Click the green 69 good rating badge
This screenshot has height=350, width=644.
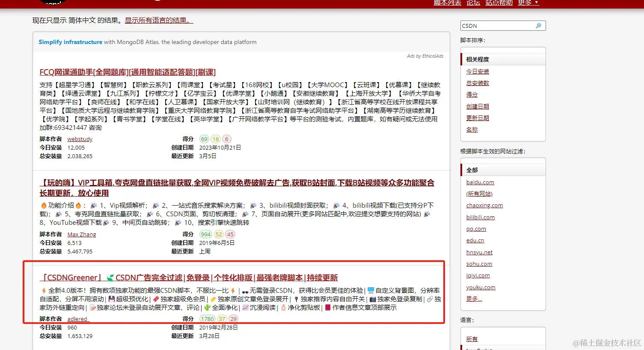[x=205, y=139]
